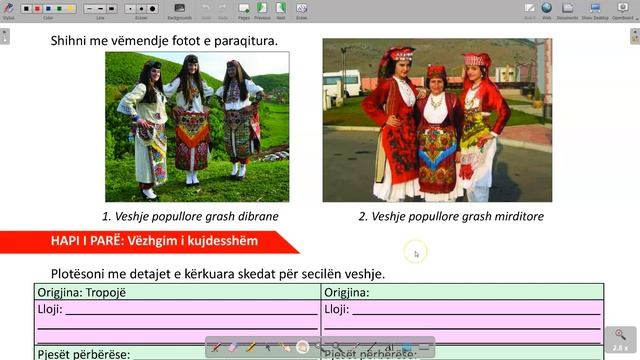The width and height of the screenshot is (640, 360).
Task: Click the red 'HAPI I PARË' banner
Action: click(x=149, y=242)
